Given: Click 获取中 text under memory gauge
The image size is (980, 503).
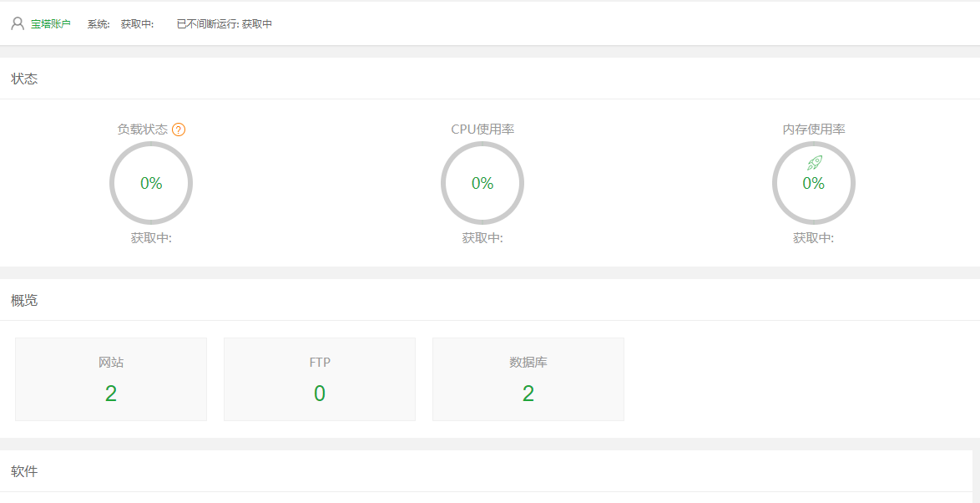Looking at the screenshot, I should [x=814, y=238].
